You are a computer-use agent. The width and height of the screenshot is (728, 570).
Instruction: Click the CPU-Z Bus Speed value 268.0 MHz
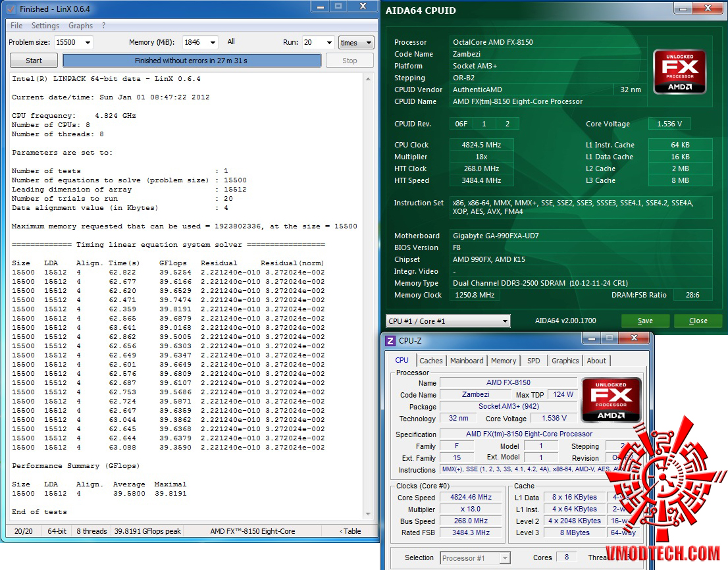(x=471, y=521)
